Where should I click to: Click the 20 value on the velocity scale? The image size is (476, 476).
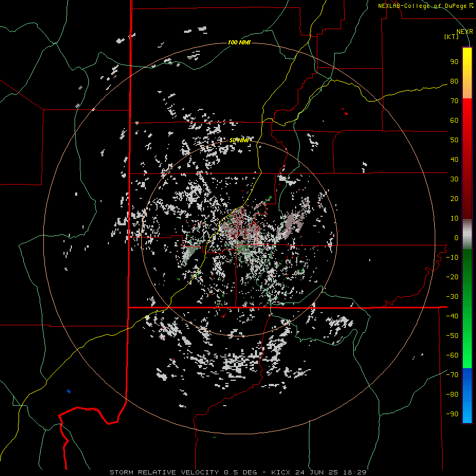pyautogui.click(x=454, y=199)
